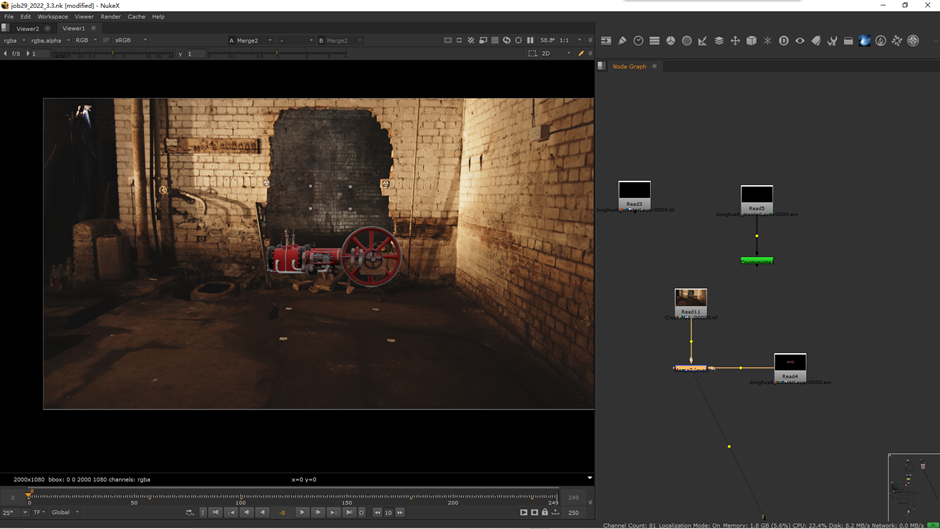Open the Draw nodes pen icon
The image size is (940, 529).
pyautogui.click(x=622, y=41)
